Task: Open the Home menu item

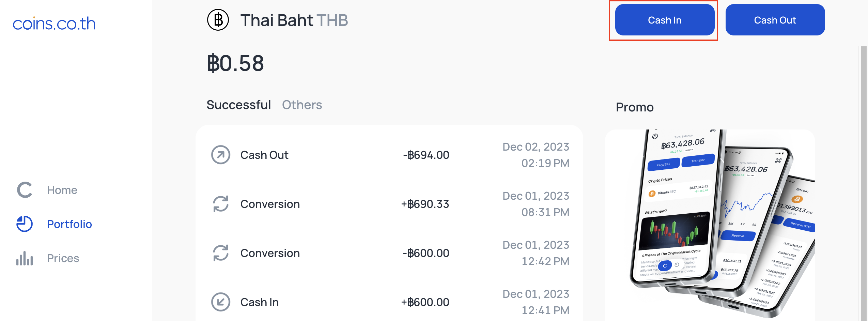Action: pos(62,190)
